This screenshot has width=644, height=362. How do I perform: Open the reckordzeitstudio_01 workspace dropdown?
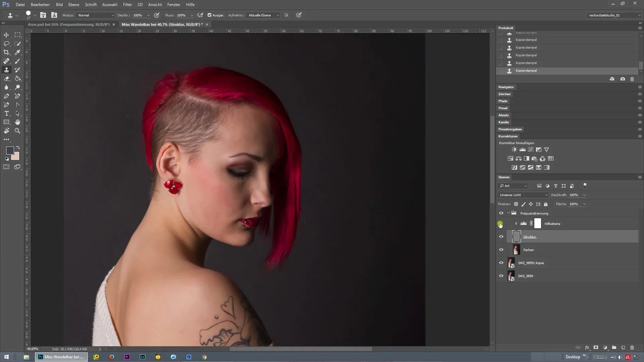pos(614,15)
